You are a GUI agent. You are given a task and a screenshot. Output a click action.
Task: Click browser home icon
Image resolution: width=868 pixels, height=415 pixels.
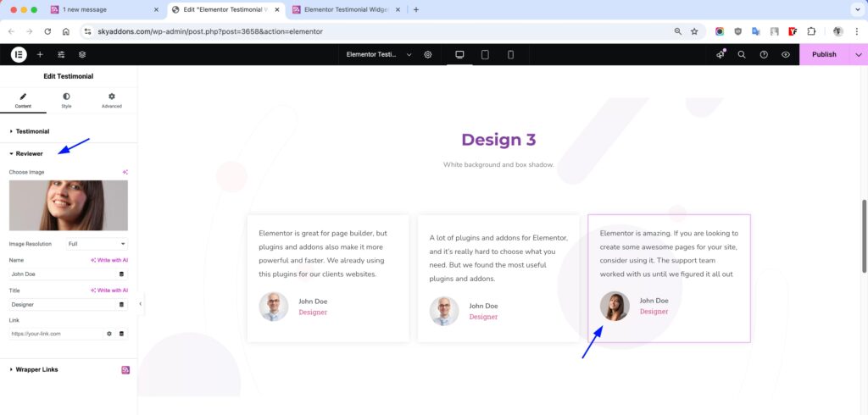(66, 31)
